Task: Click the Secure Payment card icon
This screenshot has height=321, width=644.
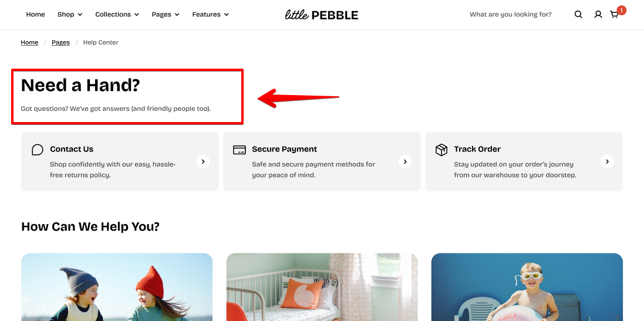Action: [239, 150]
